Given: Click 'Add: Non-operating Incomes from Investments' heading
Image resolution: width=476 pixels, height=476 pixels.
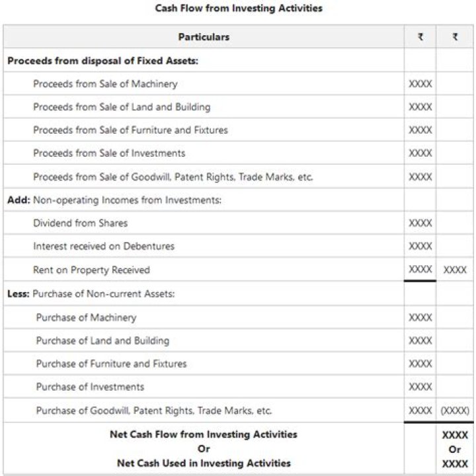Looking at the screenshot, I should [x=114, y=200].
